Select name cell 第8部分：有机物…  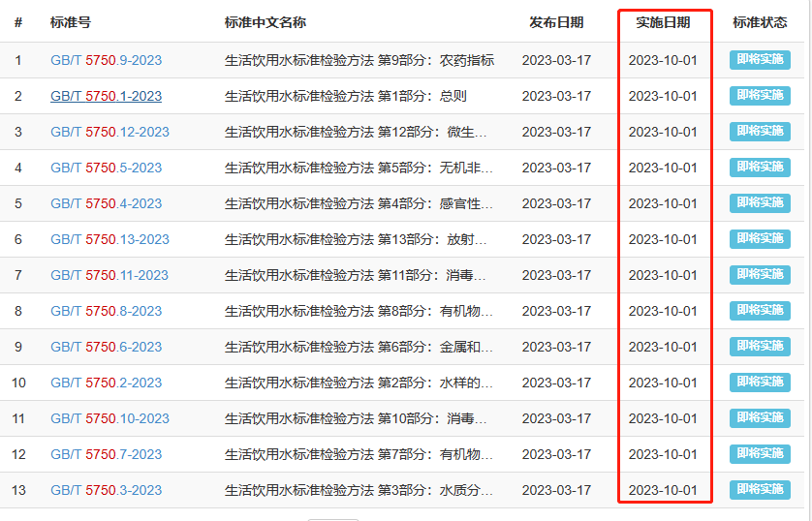coord(359,311)
